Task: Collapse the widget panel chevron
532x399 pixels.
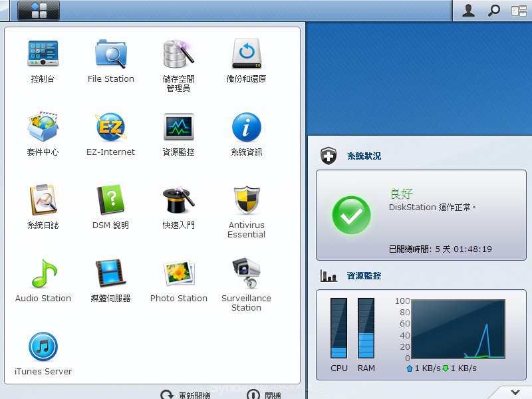Action: coord(515,392)
